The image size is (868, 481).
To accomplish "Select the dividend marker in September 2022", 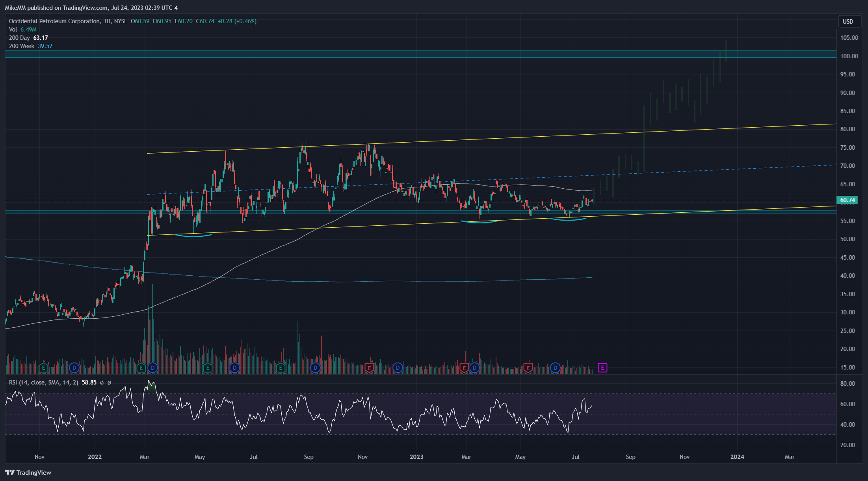I will (315, 368).
